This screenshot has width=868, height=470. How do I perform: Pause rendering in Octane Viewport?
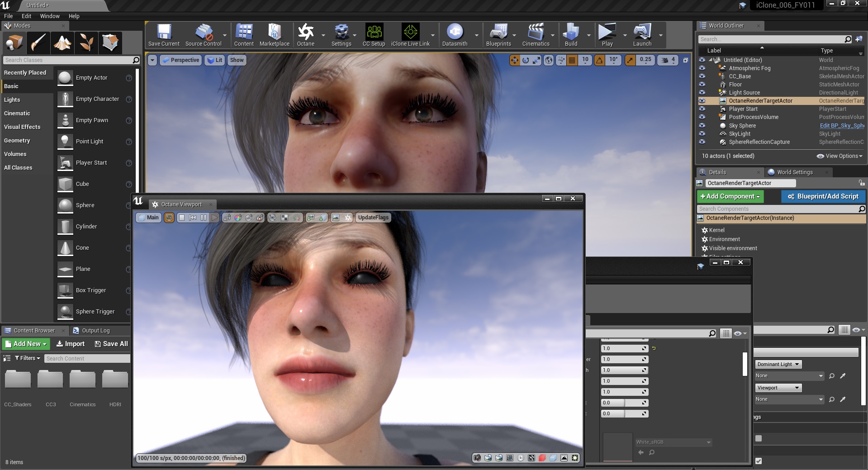click(x=204, y=218)
